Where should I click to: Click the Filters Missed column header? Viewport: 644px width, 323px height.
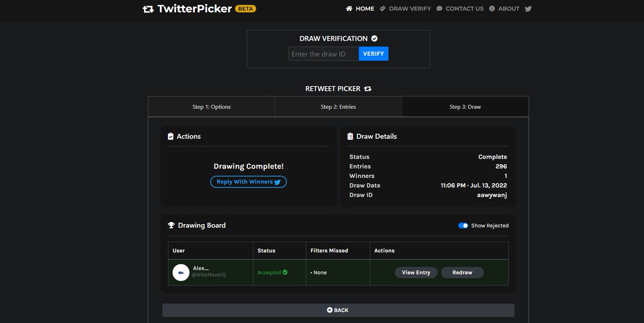[329, 251]
